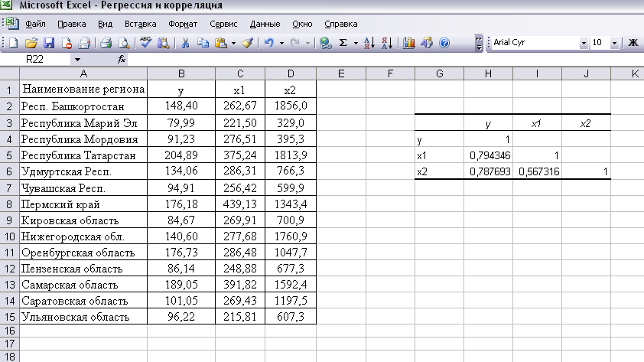Click the Permission document icon

click(67, 43)
